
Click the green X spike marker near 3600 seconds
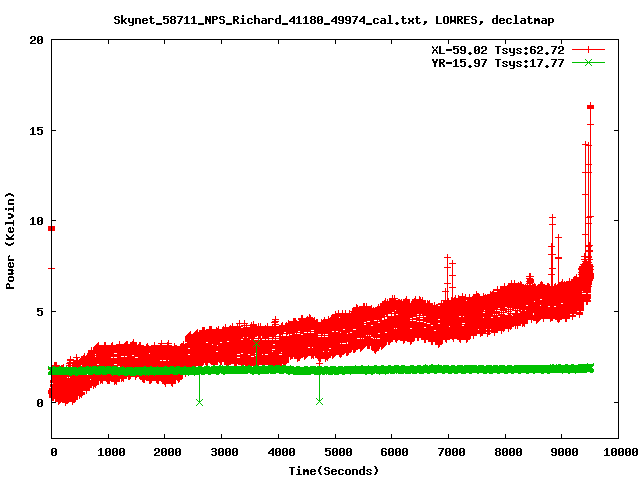[256, 344]
